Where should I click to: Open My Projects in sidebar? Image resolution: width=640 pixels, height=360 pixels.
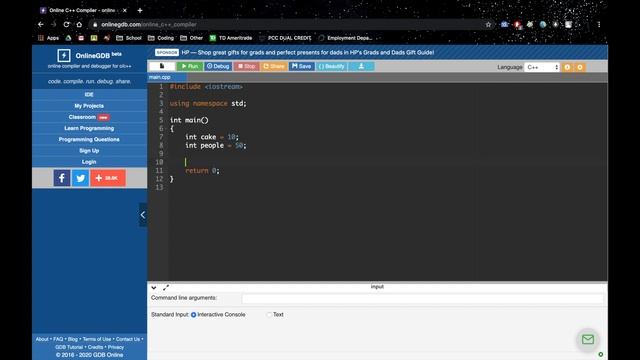click(x=89, y=106)
